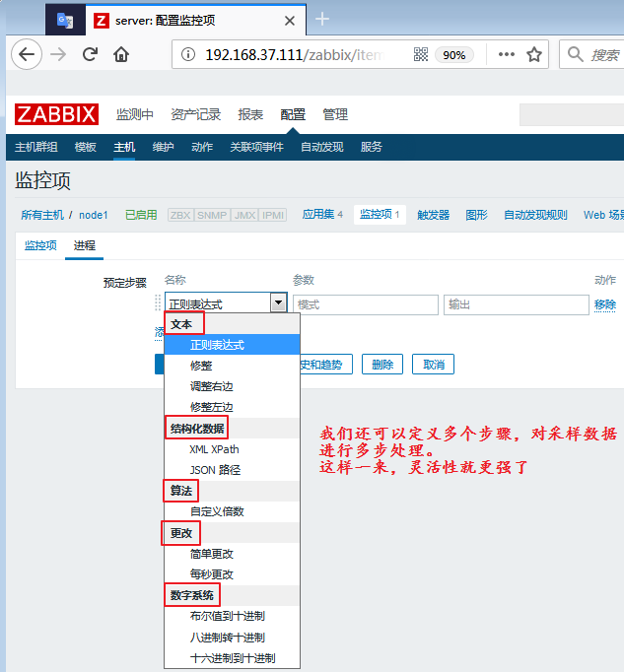Click the browser back arrow button
This screenshot has height=672, width=624.
tap(27, 55)
